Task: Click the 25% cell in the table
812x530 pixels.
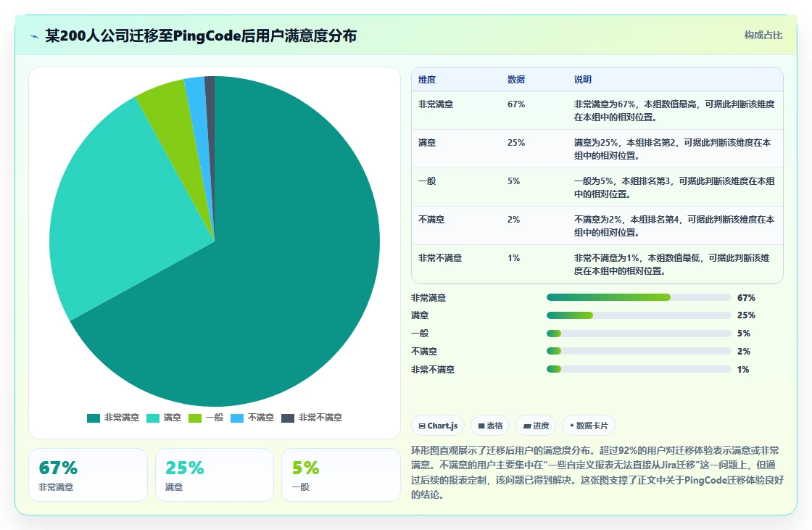Action: click(516, 143)
